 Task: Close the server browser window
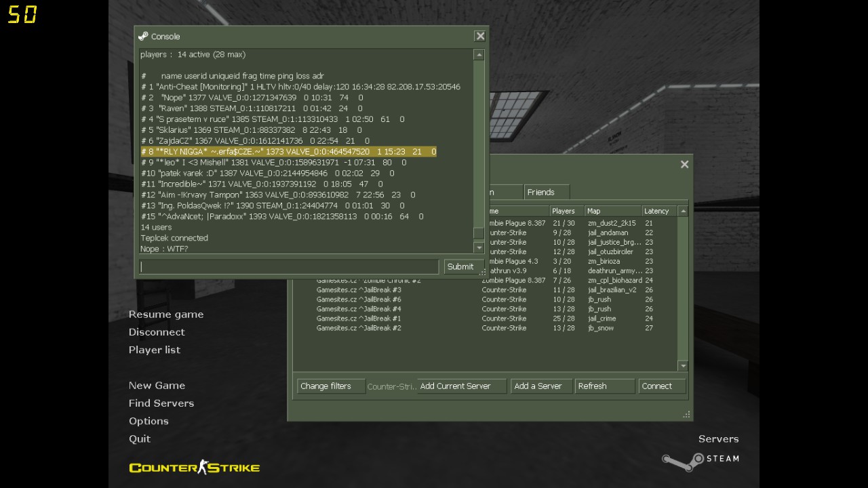(684, 164)
